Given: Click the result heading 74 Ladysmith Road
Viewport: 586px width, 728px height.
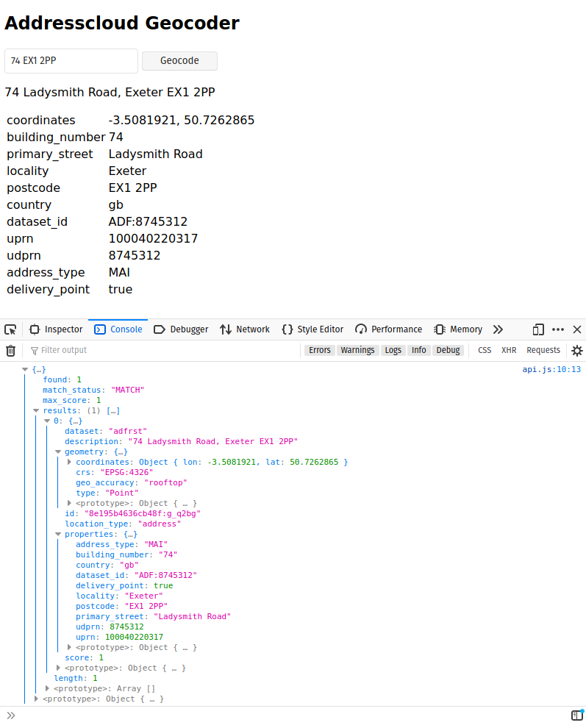Looking at the screenshot, I should tap(110, 93).
